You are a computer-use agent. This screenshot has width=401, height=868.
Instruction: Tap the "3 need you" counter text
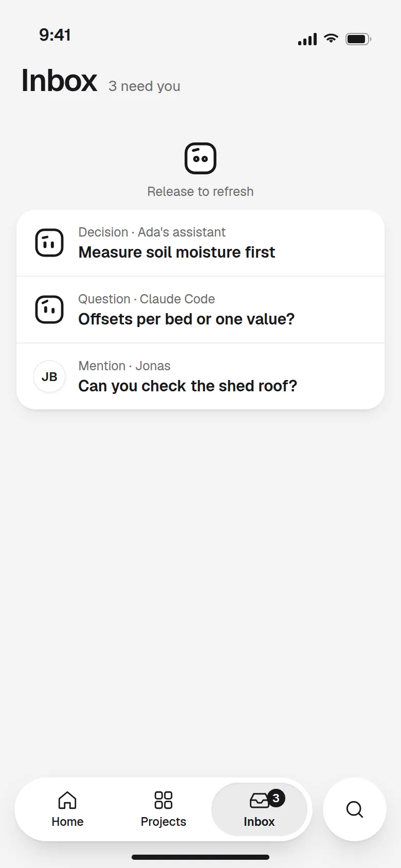144,86
